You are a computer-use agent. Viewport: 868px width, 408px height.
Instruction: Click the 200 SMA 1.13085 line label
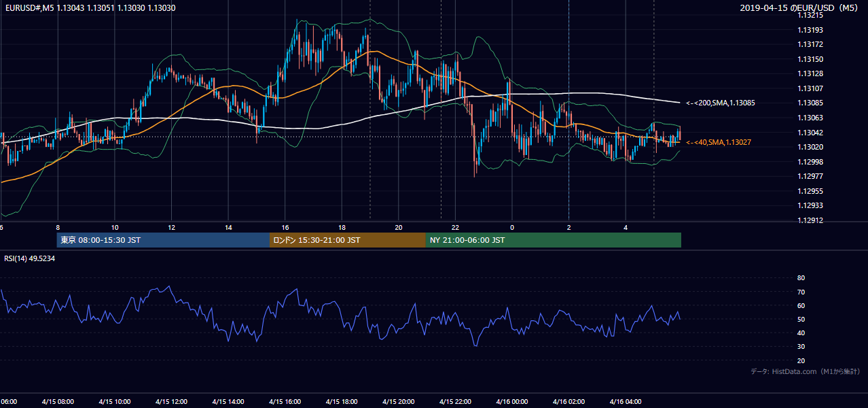click(x=721, y=103)
